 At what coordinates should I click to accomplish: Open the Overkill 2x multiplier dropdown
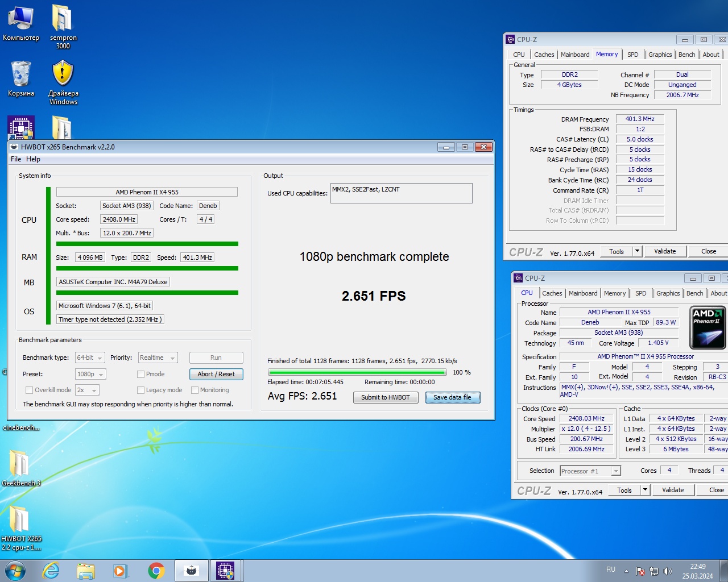click(x=87, y=390)
